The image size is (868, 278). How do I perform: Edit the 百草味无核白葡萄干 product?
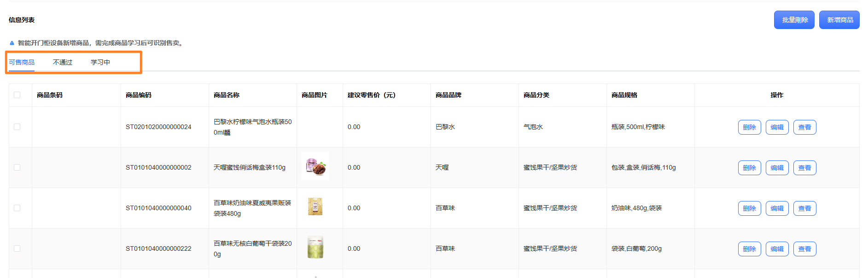click(777, 249)
